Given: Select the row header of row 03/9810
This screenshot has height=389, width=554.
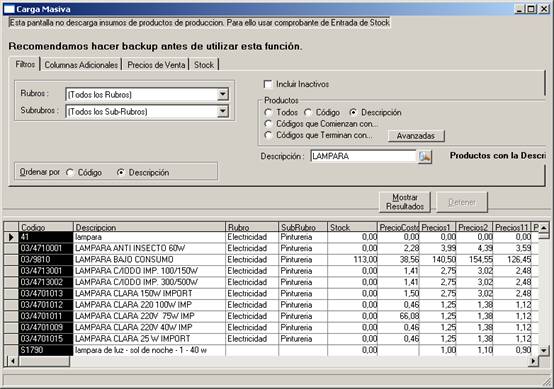Looking at the screenshot, I should coord(11,260).
